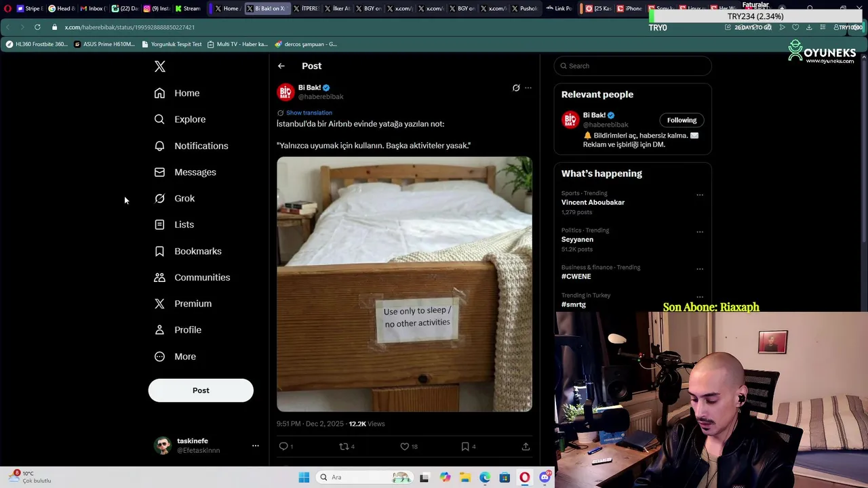
Task: Open Bookmarks in the sidebar
Action: click(188, 251)
